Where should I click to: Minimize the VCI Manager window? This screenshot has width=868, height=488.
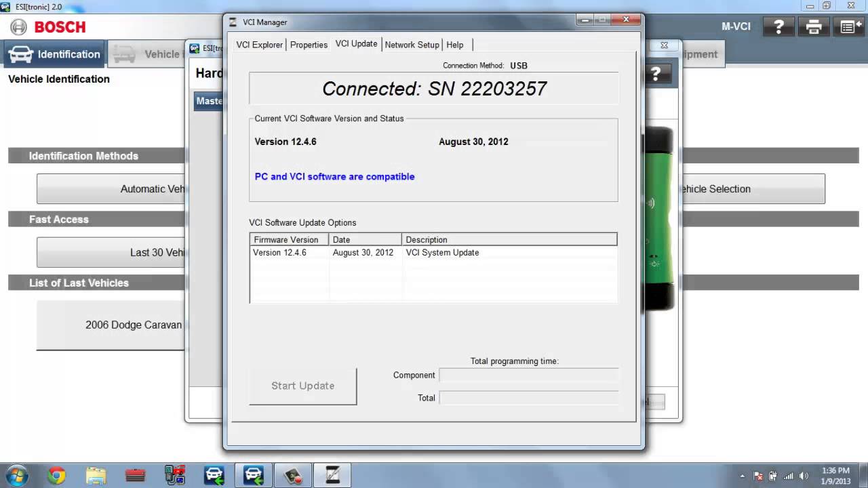pos(585,20)
